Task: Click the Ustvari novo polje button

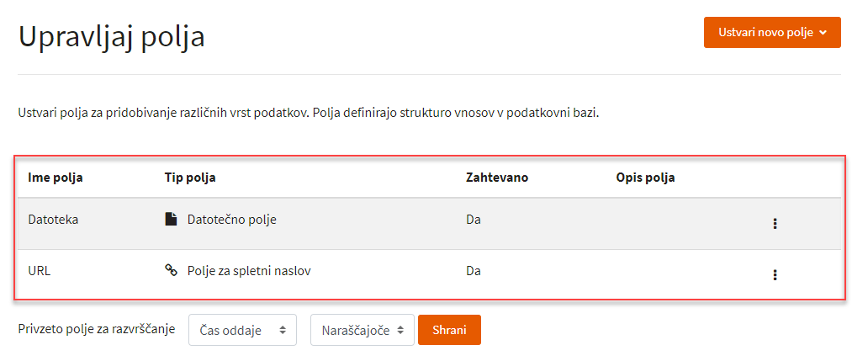Action: coord(772,32)
